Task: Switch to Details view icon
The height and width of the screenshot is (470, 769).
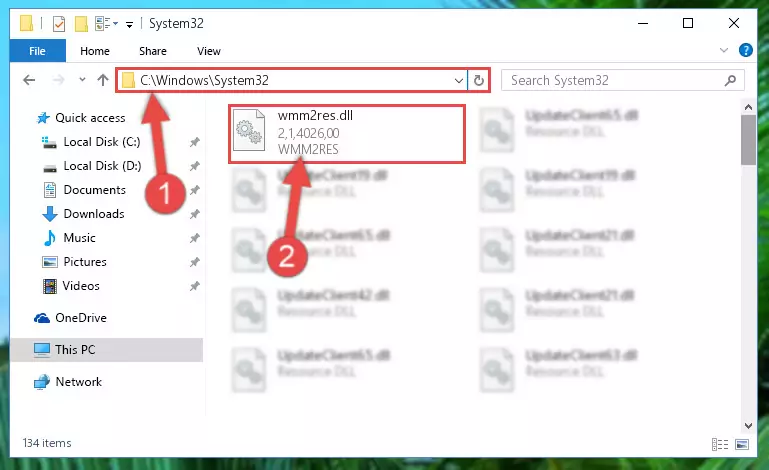Action: 719,444
